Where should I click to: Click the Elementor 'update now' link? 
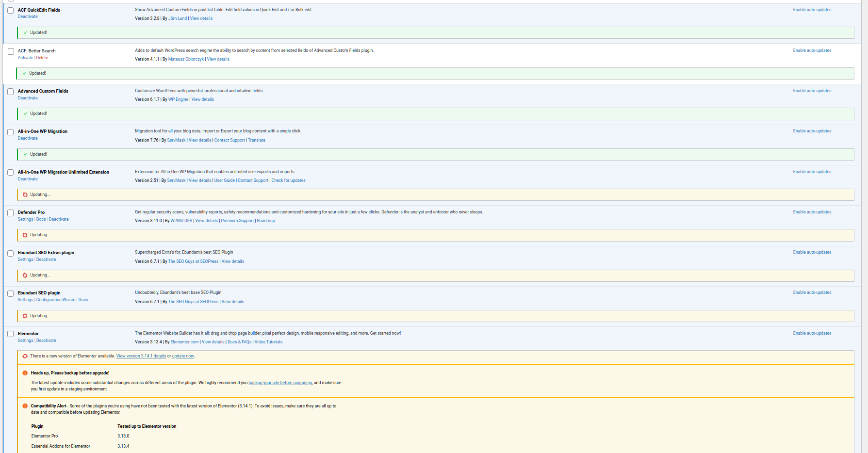[182, 356]
